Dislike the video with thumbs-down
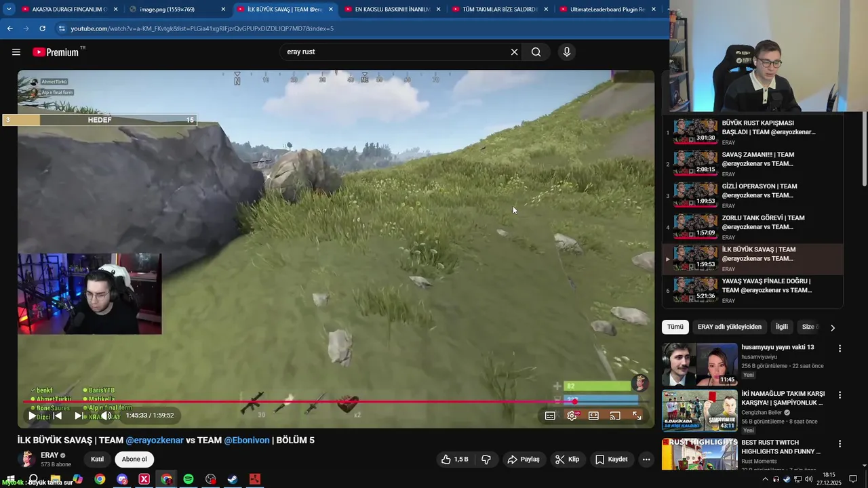Image resolution: width=868 pixels, height=488 pixels. (x=486, y=460)
